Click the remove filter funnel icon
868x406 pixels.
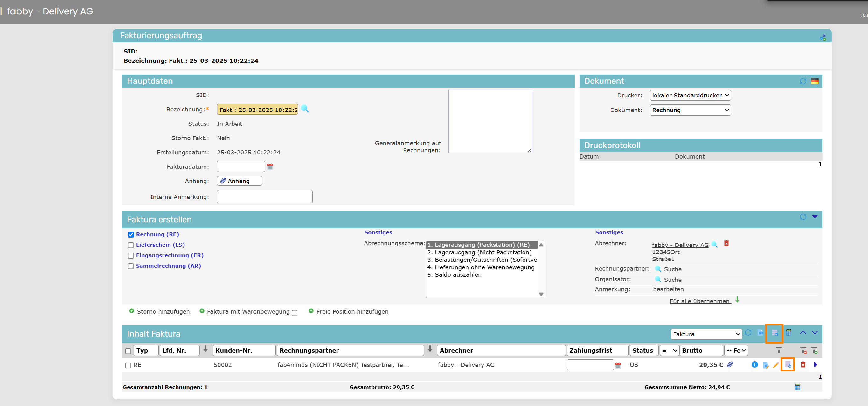tap(804, 351)
